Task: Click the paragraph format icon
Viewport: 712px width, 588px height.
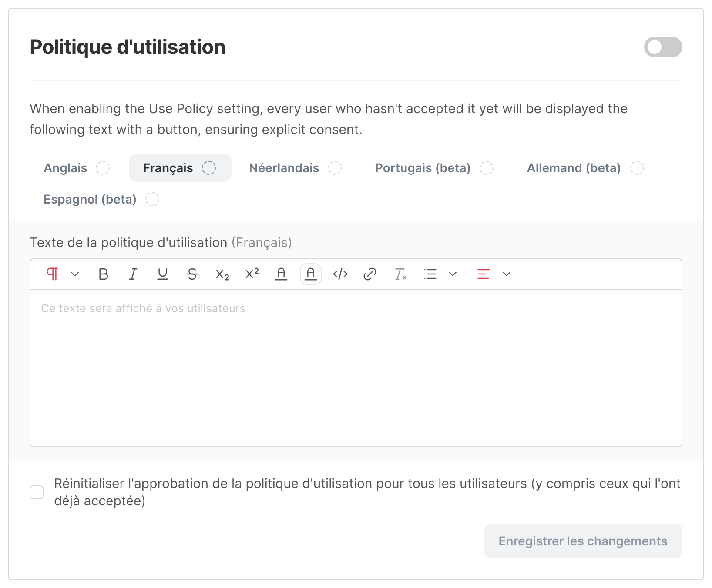Action: pyautogui.click(x=52, y=274)
